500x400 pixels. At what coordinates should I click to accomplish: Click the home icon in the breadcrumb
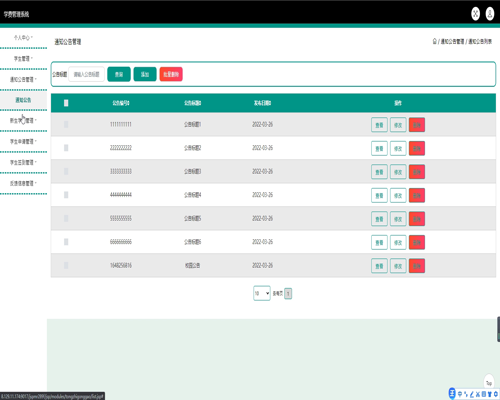click(x=435, y=41)
